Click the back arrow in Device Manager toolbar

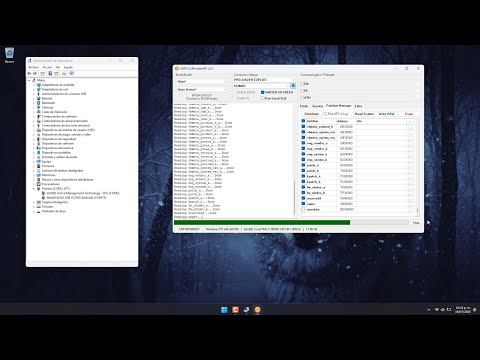[29, 73]
